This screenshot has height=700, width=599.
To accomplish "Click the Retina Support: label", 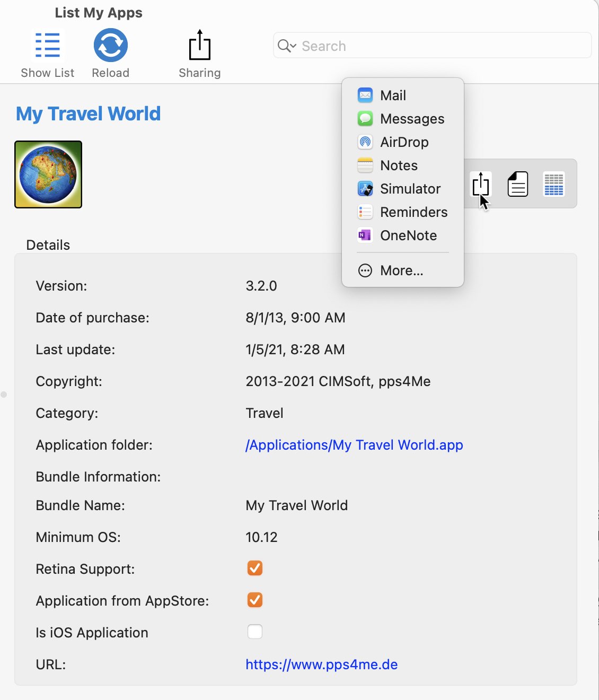I will pos(85,569).
